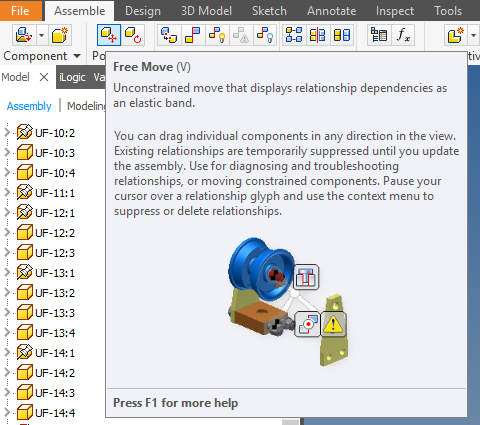The height and width of the screenshot is (425, 480).
Task: Close the Model browser tab
Action: (x=44, y=77)
